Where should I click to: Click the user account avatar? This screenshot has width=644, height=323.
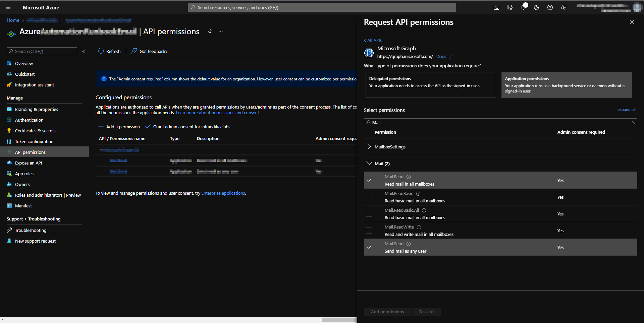point(637,7)
